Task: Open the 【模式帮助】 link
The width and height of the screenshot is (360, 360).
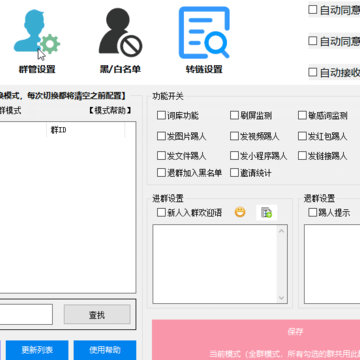Action: 110,110
